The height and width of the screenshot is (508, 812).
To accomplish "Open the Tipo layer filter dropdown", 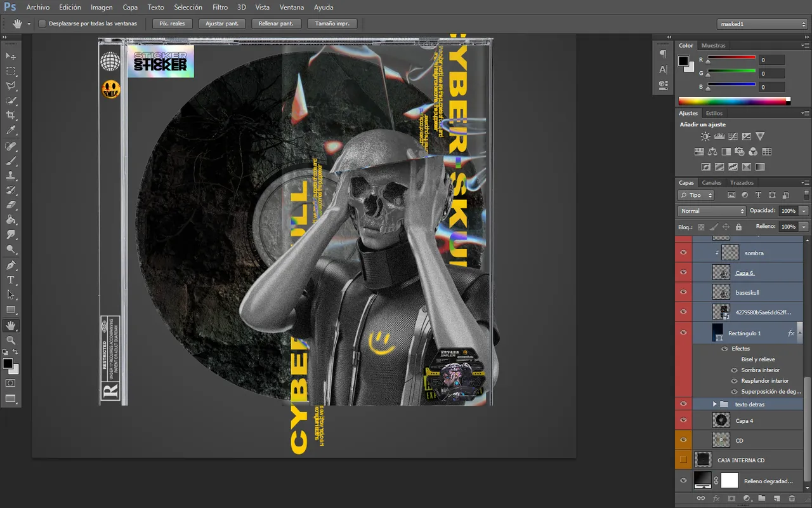I will 696,195.
